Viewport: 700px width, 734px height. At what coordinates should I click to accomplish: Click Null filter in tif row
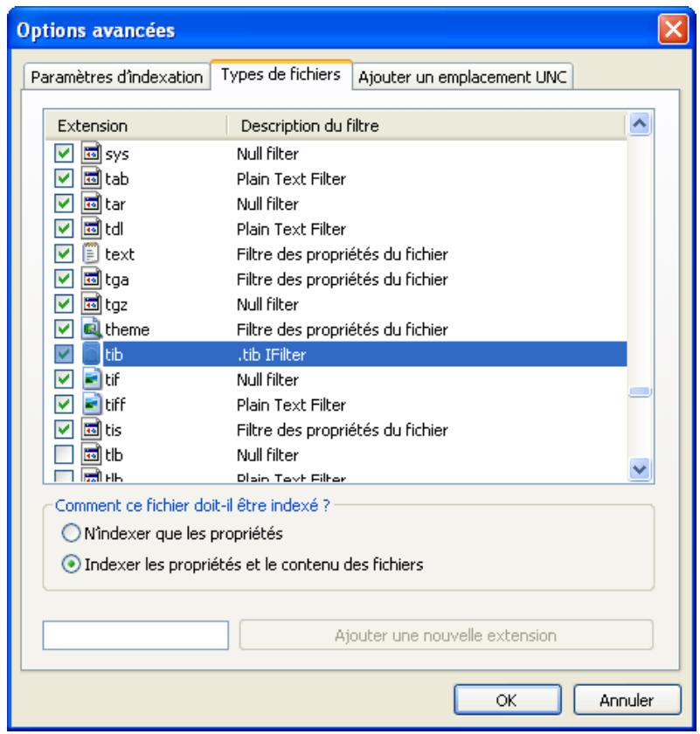[267, 379]
